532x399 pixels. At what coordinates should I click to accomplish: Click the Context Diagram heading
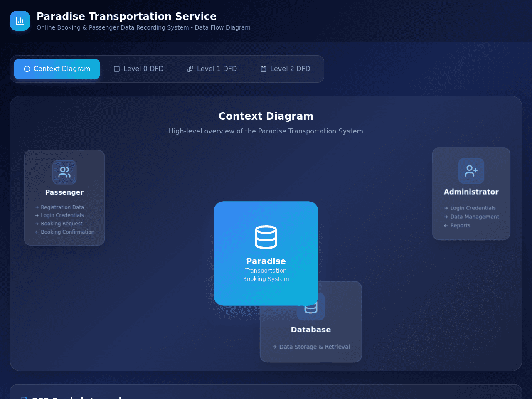(x=266, y=116)
